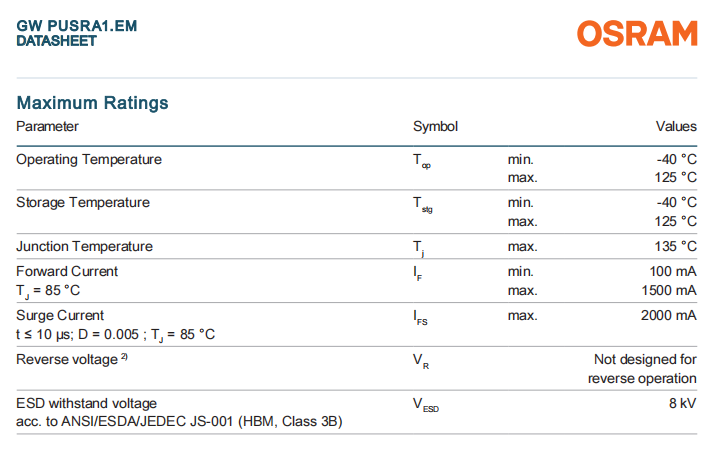
Task: Click the Junction Temperature parameter
Action: 85,246
